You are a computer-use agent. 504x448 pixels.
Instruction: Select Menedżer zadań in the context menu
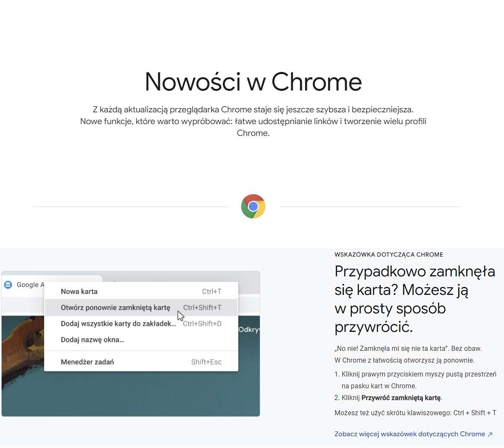[141, 362]
